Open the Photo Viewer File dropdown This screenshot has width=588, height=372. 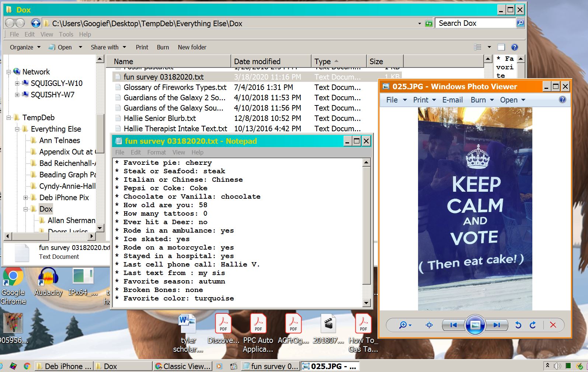pos(396,100)
